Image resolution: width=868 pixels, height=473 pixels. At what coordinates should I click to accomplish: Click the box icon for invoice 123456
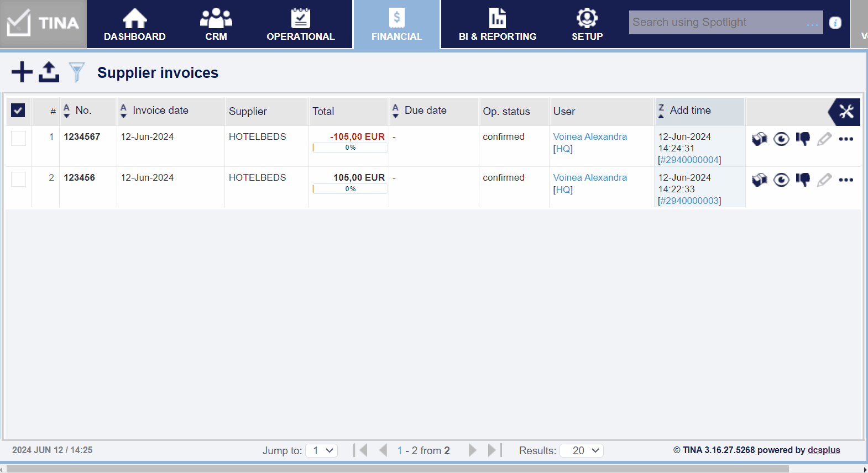[760, 180]
